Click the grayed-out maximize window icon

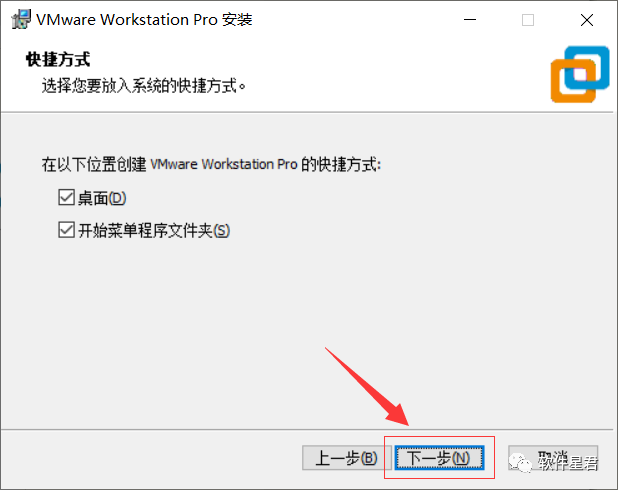click(x=528, y=20)
